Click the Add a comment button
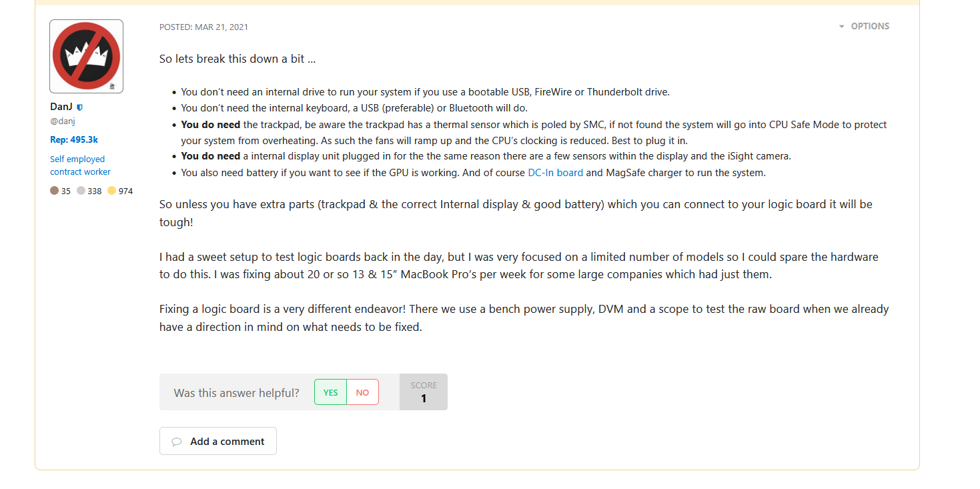Viewport: 980px width, 489px height. click(x=218, y=441)
